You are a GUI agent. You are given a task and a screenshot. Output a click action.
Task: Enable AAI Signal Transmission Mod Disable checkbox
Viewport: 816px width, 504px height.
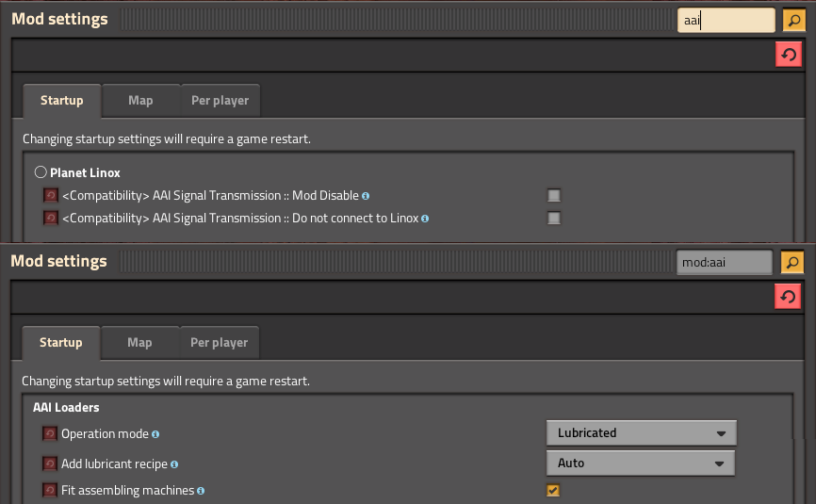click(x=554, y=196)
